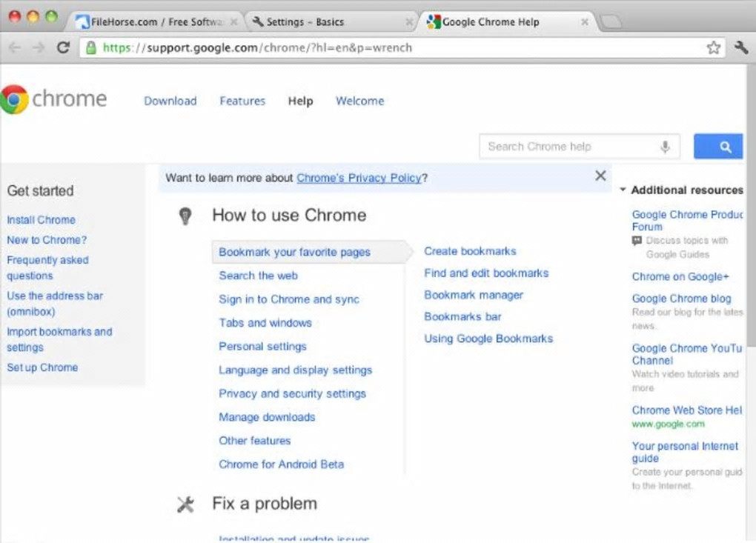This screenshot has width=756, height=543.
Task: Click the reload page icon
Action: click(x=64, y=48)
